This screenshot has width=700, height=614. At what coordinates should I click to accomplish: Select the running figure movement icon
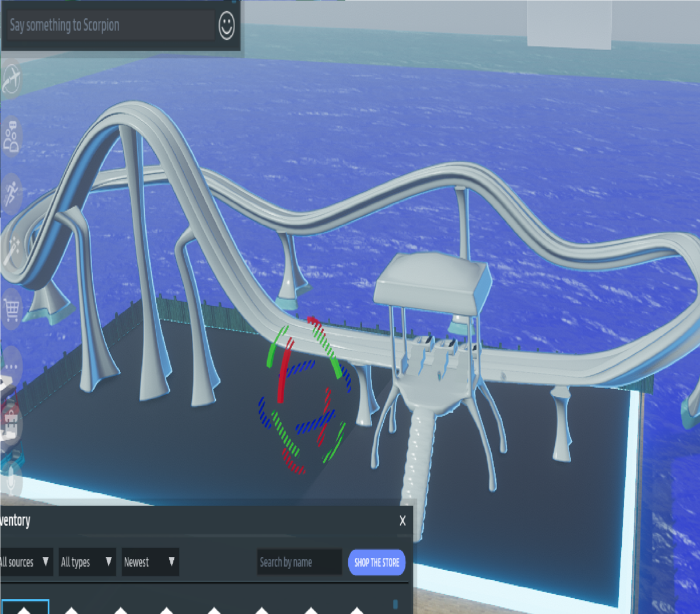tap(11, 193)
